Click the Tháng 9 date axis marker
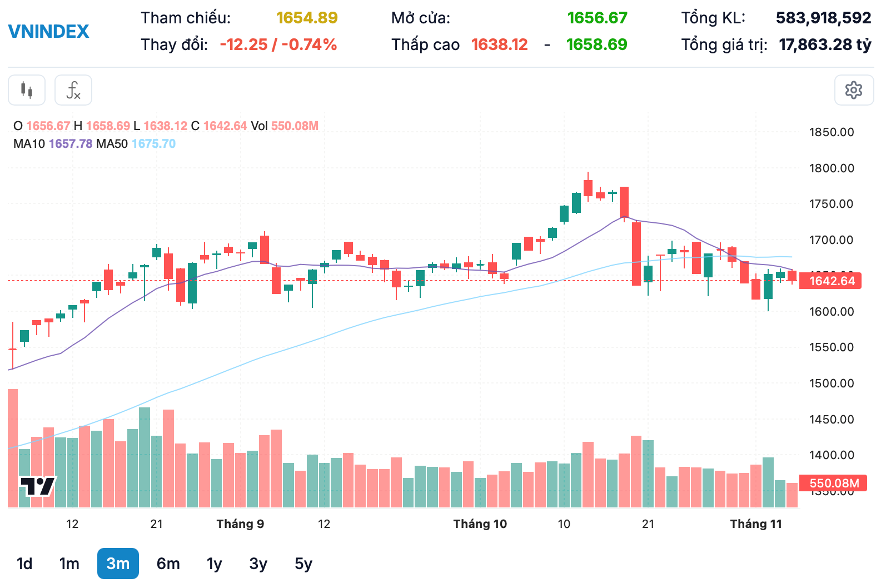Viewport: 876px width, 588px height. pos(240,524)
